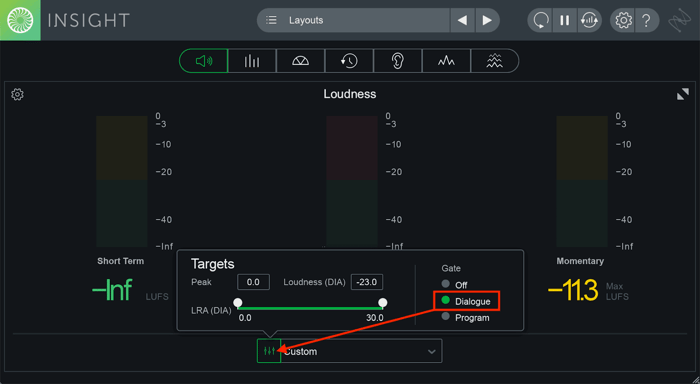Go to next layout arrow

click(x=487, y=20)
